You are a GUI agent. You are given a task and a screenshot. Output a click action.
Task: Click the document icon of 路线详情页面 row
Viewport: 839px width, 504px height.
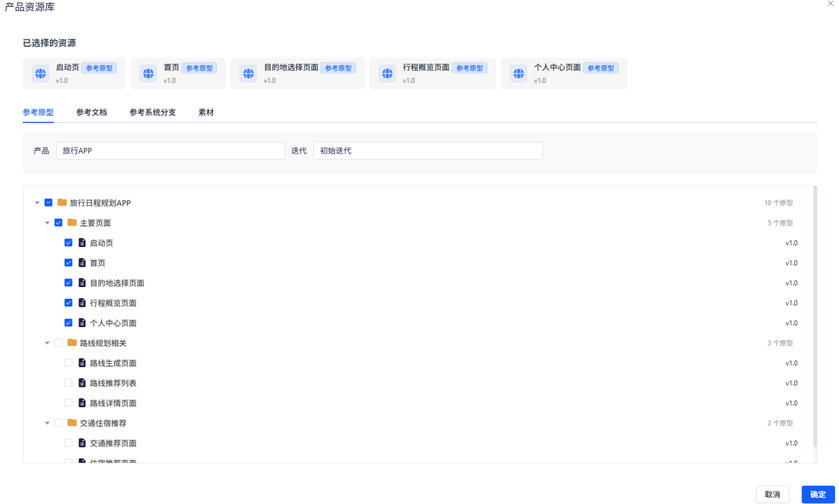[82, 403]
